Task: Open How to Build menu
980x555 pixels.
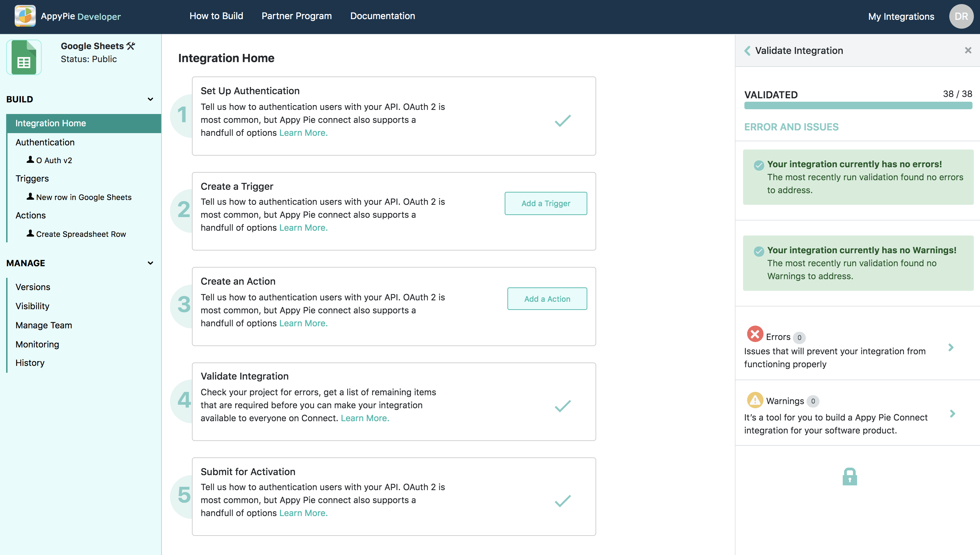Action: [216, 16]
